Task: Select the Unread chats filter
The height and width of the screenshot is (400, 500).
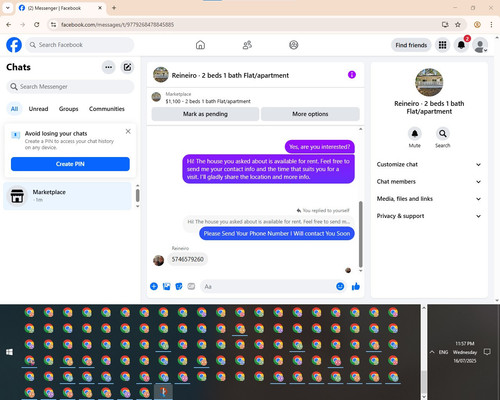Action: [x=38, y=109]
